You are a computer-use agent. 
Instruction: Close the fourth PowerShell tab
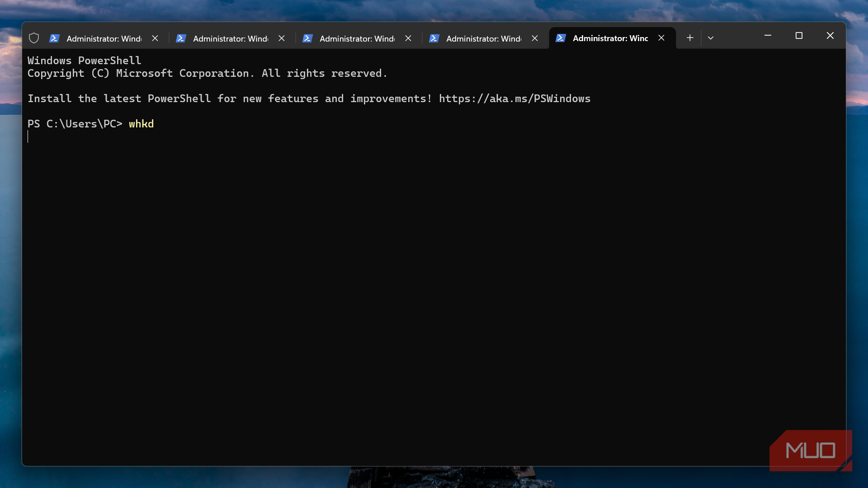[535, 38]
